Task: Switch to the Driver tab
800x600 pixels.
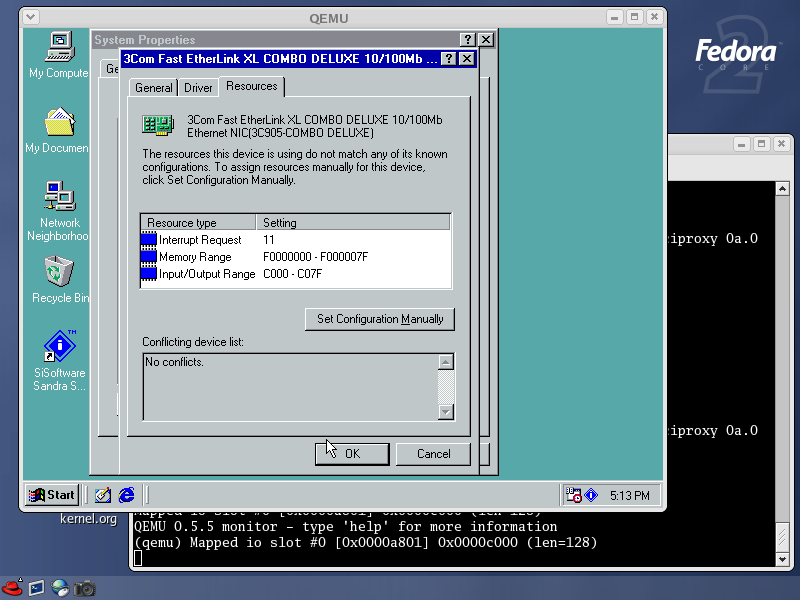Action: click(198, 88)
